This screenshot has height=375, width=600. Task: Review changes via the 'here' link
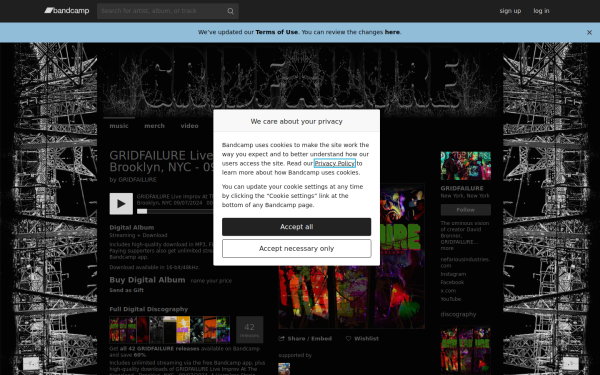[392, 32]
